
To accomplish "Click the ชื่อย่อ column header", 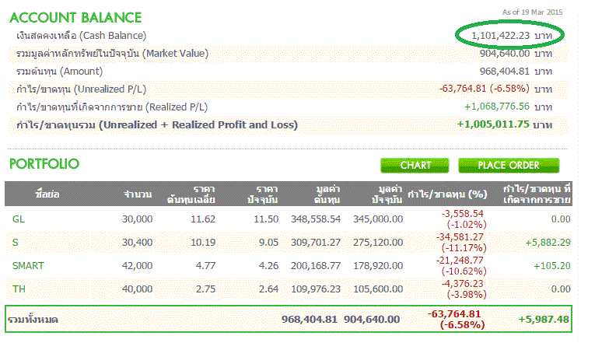I will click(47, 194).
